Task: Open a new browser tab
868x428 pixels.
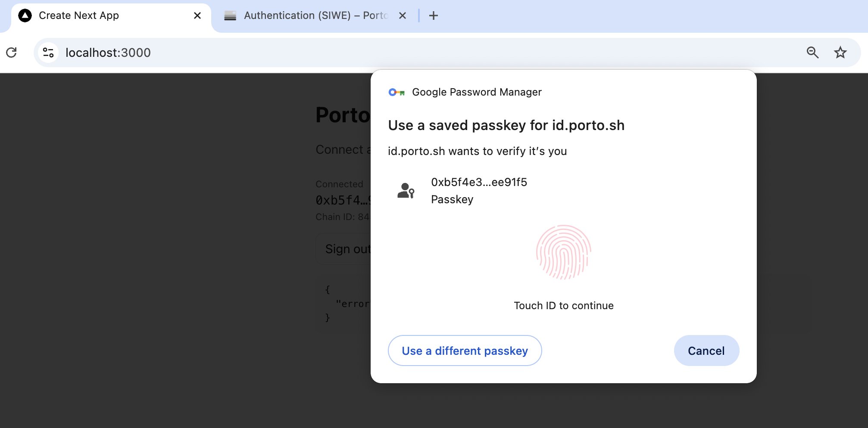Action: [x=434, y=16]
